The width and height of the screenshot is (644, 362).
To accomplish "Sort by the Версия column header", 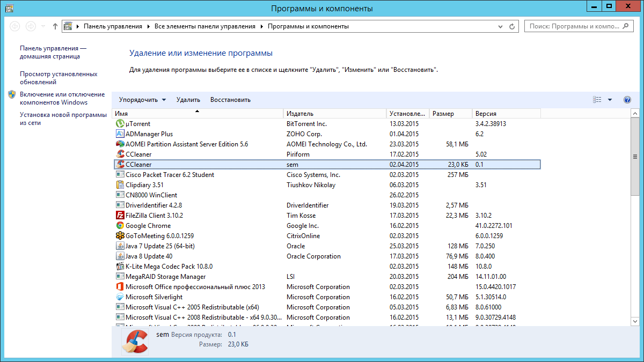I will pos(507,114).
